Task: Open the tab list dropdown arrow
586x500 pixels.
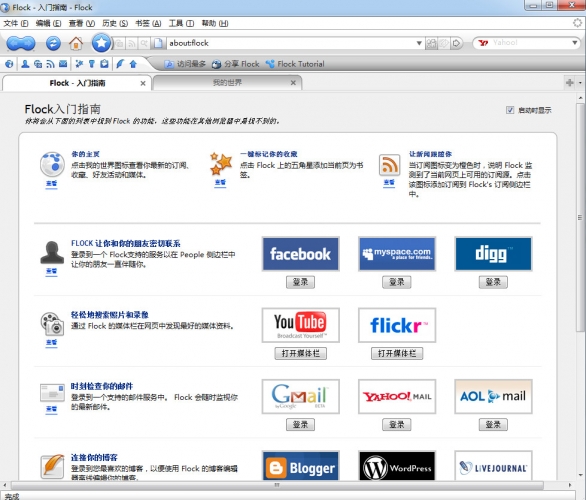Action: [x=580, y=83]
